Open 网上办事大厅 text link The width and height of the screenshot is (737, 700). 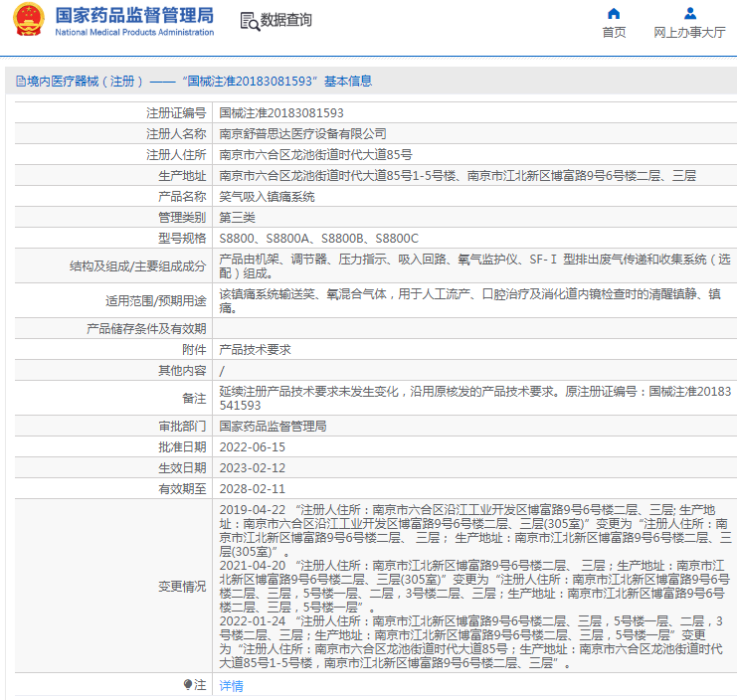click(x=689, y=33)
